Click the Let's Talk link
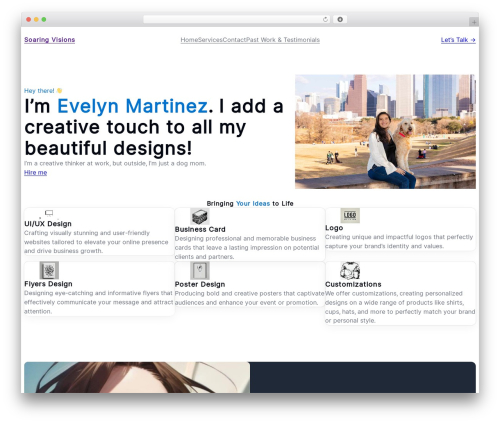The width and height of the screenshot is (500, 423). pyautogui.click(x=458, y=40)
